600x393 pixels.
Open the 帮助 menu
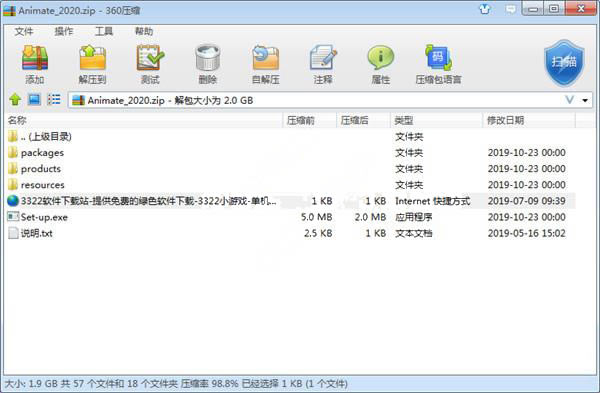tap(144, 31)
